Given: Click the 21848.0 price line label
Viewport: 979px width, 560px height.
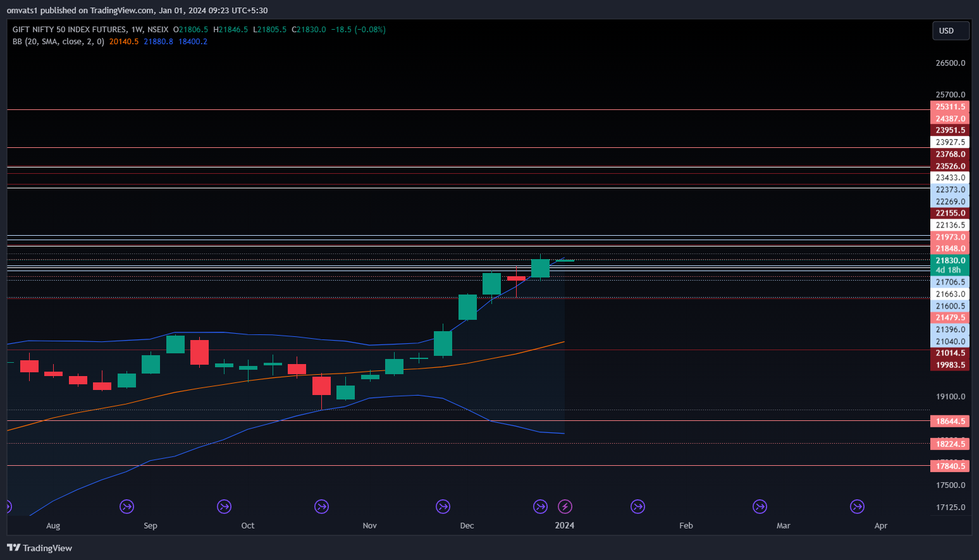Looking at the screenshot, I should (950, 248).
